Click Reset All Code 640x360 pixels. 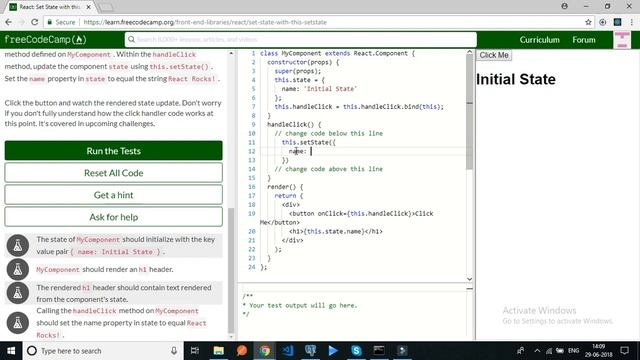[113, 173]
